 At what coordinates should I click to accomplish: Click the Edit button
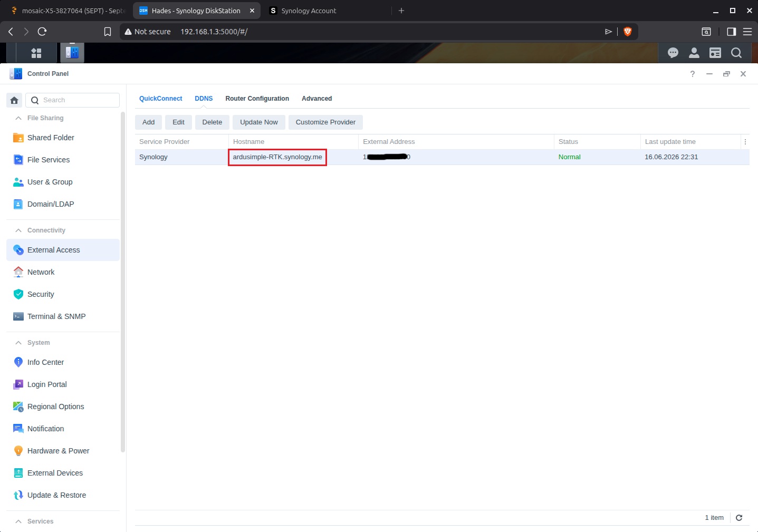179,122
